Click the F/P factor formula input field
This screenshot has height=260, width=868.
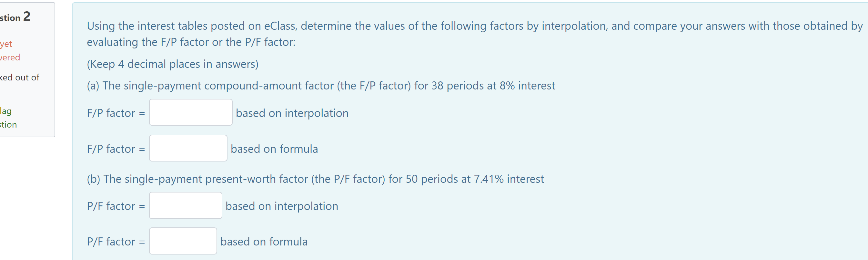[x=188, y=148]
